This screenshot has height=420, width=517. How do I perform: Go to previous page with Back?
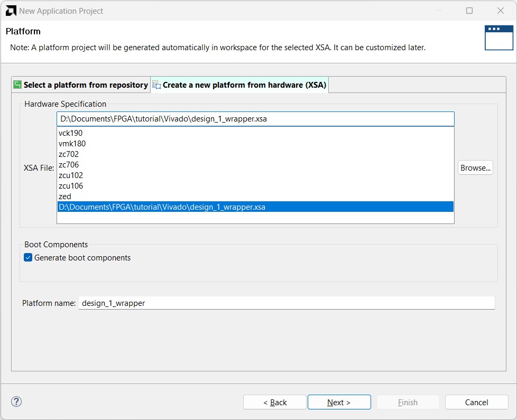(x=275, y=402)
